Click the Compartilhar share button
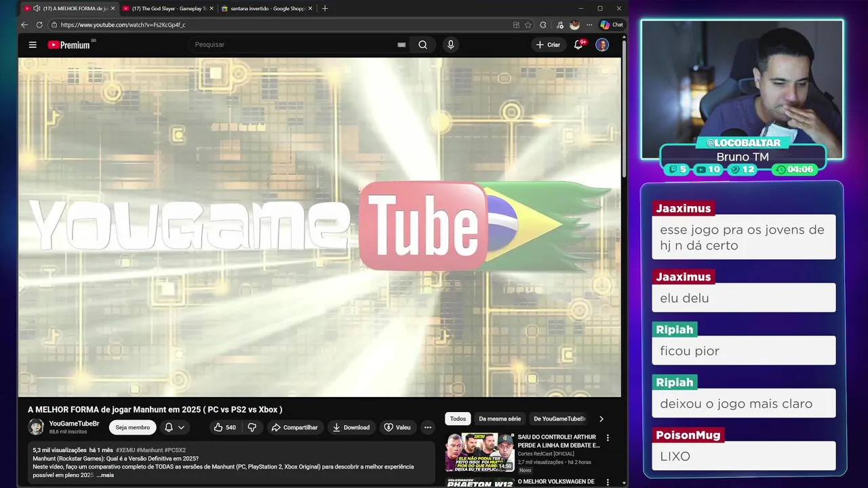This screenshot has height=488, width=868. 294,428
